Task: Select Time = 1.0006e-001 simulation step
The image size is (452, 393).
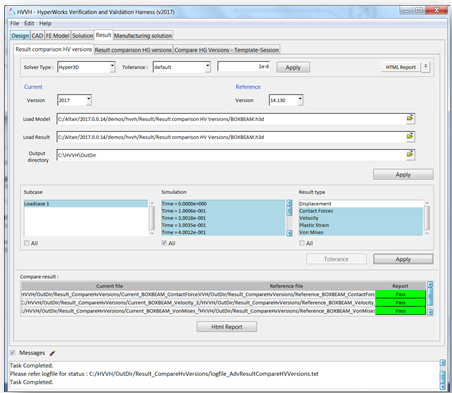Action: pos(223,211)
